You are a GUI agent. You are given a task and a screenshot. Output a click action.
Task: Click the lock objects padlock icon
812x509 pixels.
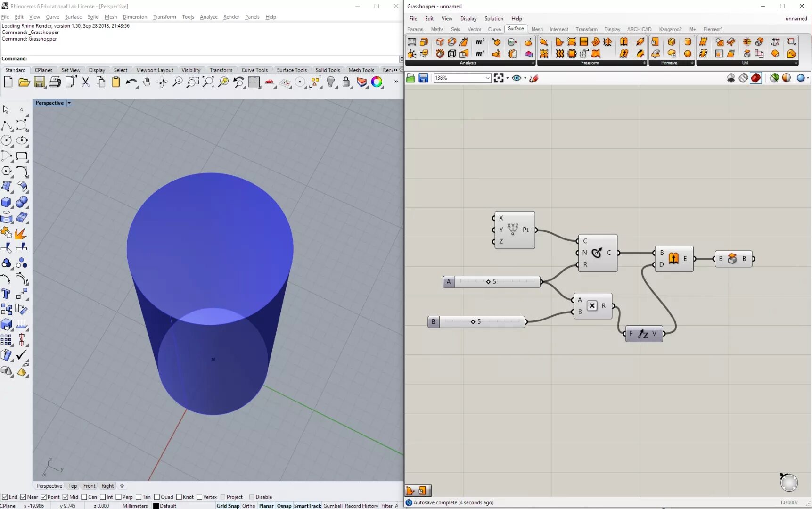[346, 82]
